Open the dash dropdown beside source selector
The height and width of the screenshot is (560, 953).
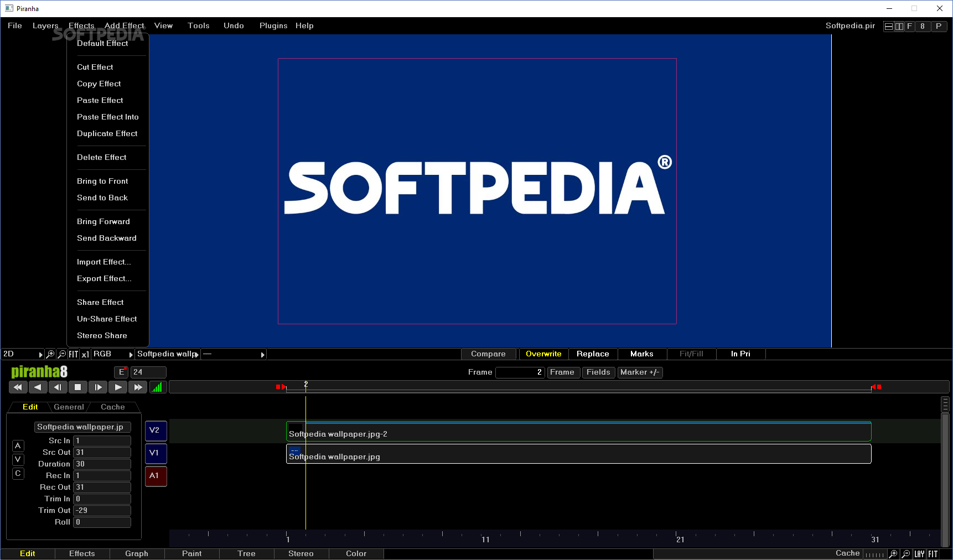point(234,354)
